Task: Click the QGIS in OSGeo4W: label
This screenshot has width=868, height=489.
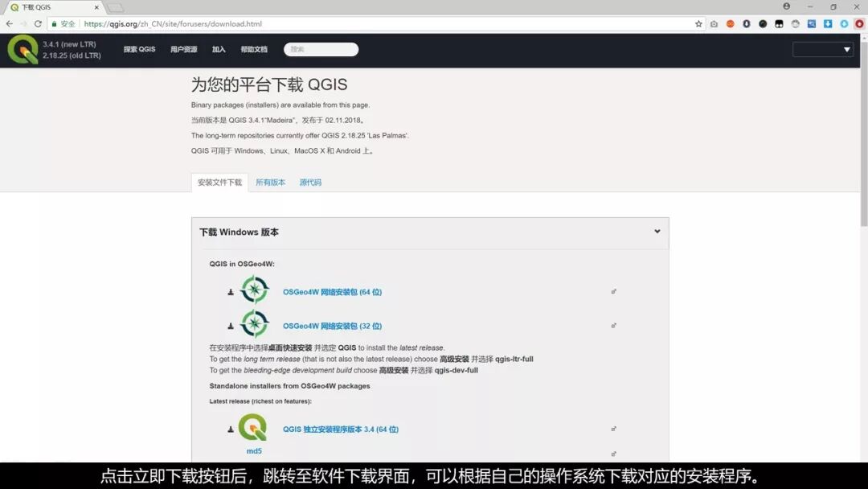Action: coord(242,264)
